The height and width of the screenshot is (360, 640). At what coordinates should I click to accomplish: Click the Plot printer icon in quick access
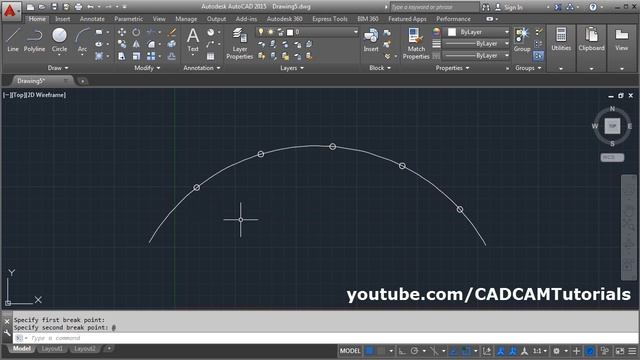(x=78, y=7)
